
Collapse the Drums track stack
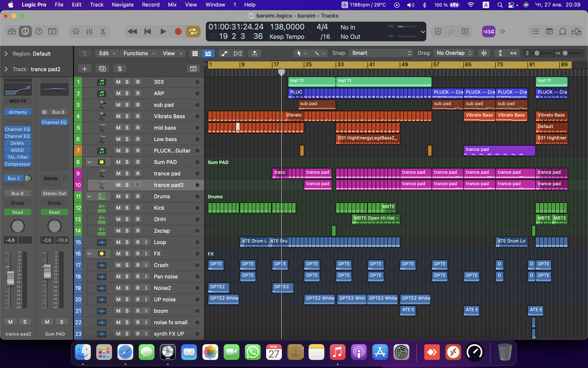tap(89, 196)
